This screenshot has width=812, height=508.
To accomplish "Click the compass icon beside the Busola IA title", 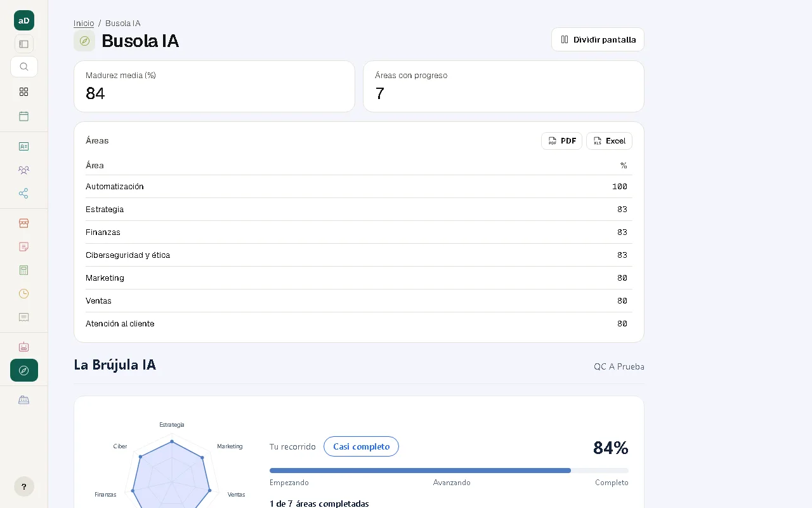I will click(x=84, y=41).
